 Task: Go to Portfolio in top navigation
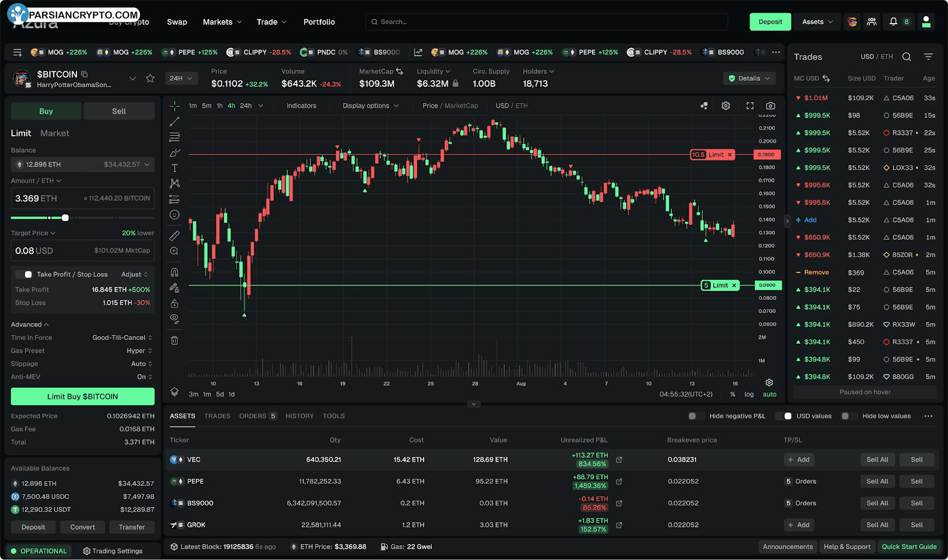319,22
